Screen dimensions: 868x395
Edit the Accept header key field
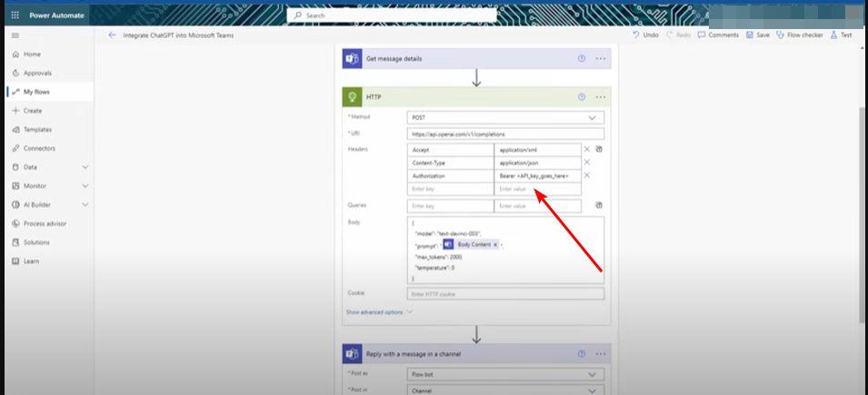pyautogui.click(x=450, y=149)
